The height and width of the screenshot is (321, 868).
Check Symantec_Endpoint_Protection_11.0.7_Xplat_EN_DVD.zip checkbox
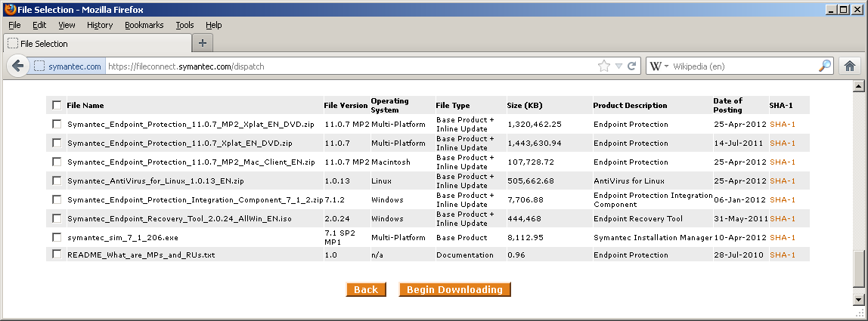coord(57,143)
